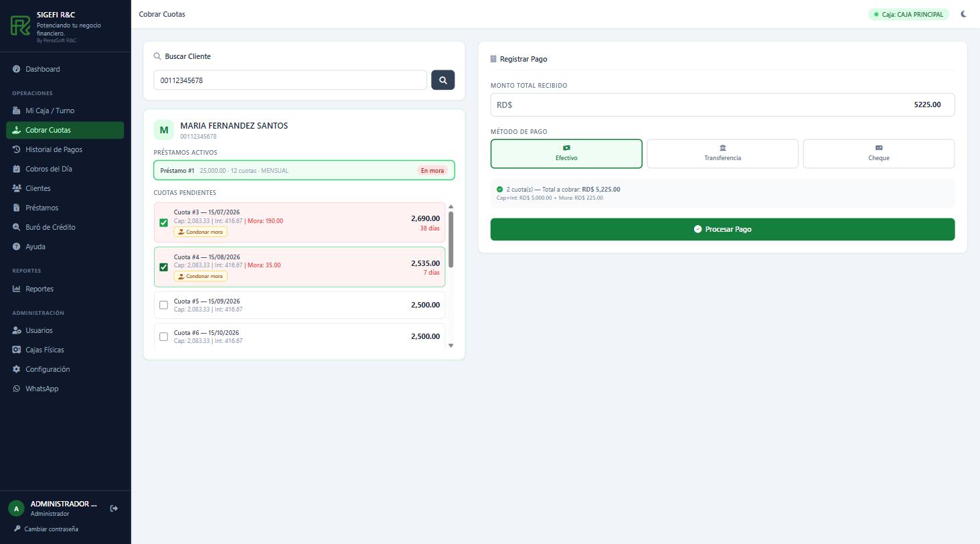
Task: Open Buró de Crédito page
Action: [65, 227]
